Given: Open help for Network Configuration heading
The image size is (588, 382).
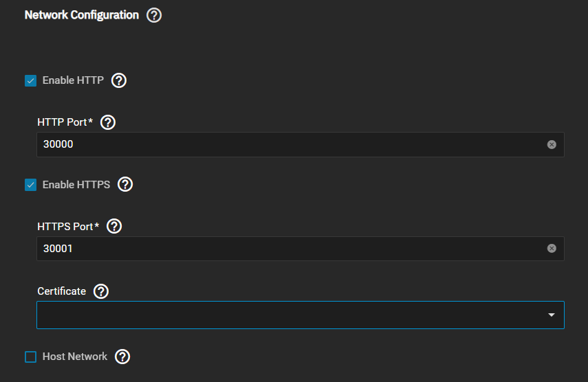Looking at the screenshot, I should [x=154, y=15].
